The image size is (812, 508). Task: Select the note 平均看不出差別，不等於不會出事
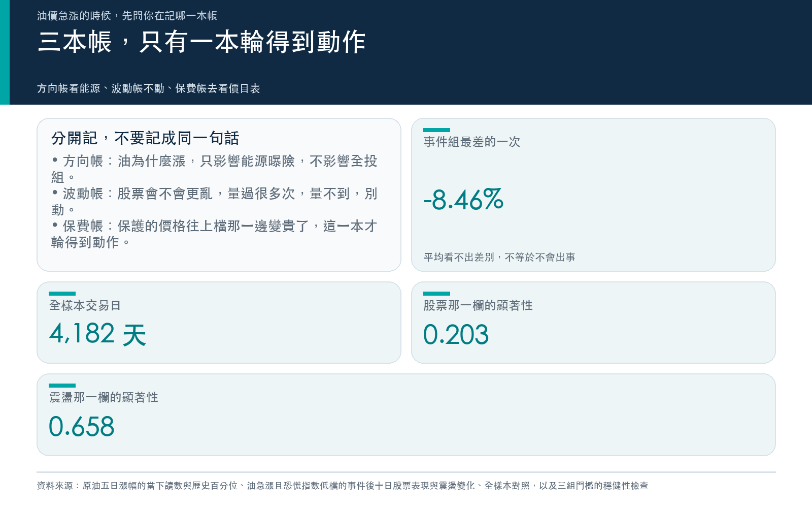pos(499,257)
